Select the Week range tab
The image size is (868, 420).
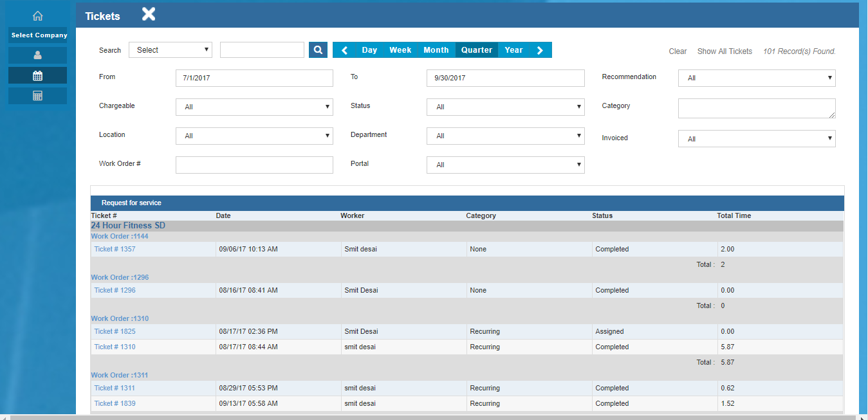tap(400, 50)
